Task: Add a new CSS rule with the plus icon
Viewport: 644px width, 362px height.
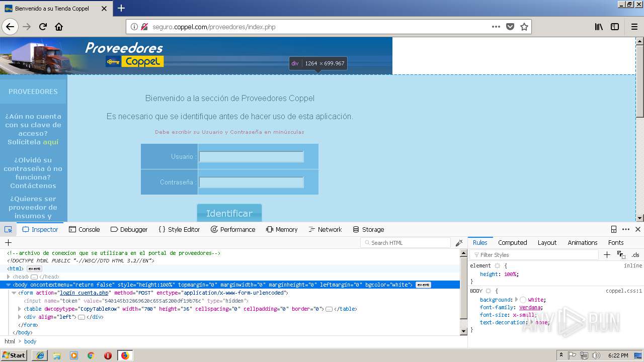Action: (x=607, y=255)
